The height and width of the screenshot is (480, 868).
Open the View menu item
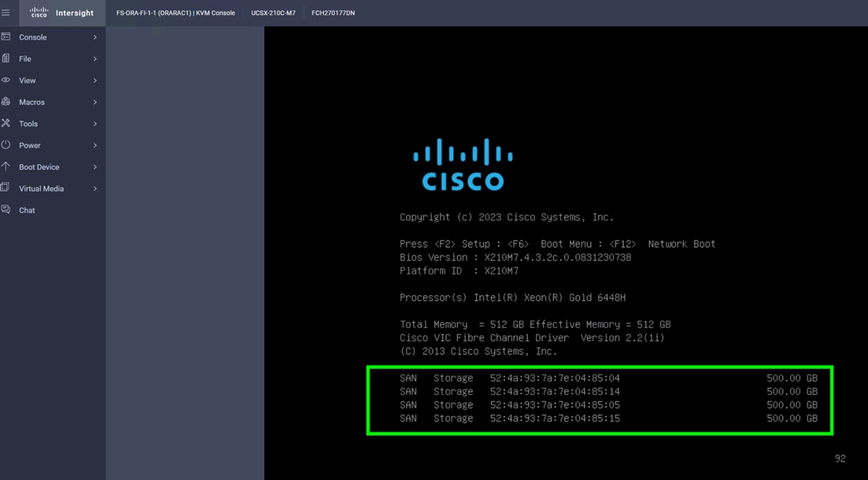(52, 80)
